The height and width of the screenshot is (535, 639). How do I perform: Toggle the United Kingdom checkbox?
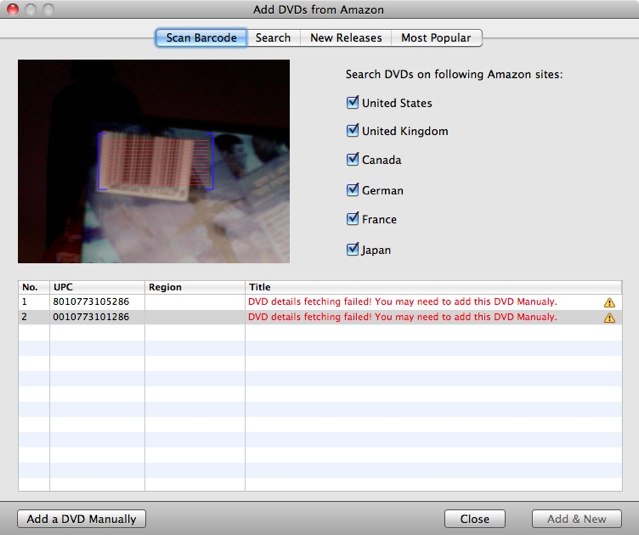pyautogui.click(x=353, y=130)
